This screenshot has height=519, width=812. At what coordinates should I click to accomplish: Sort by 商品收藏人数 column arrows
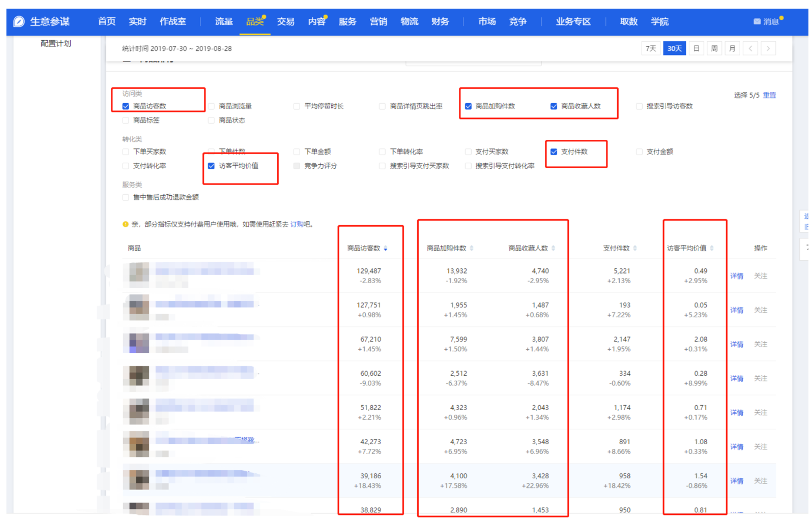pyautogui.click(x=554, y=249)
